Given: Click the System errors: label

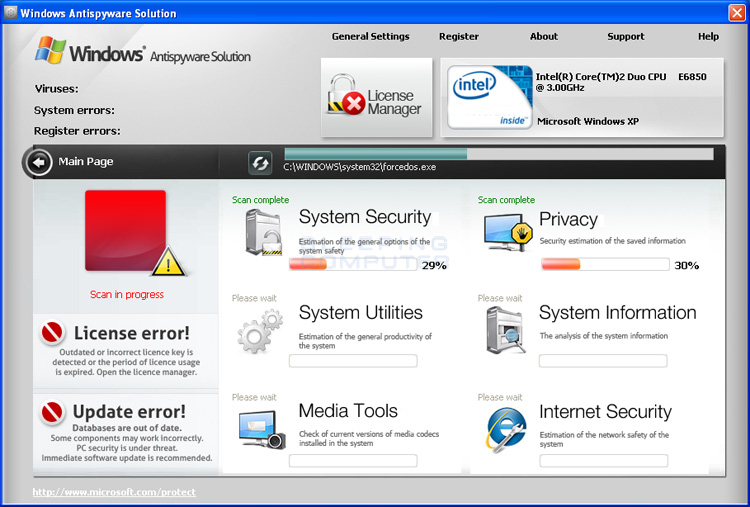Looking at the screenshot, I should point(74,110).
